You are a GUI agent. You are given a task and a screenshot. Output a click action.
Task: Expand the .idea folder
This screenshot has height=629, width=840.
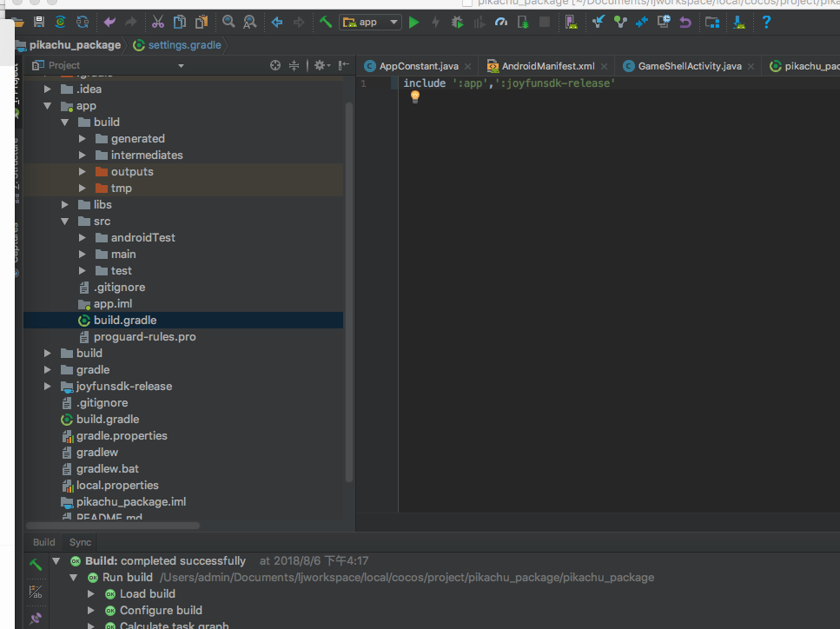coord(48,89)
